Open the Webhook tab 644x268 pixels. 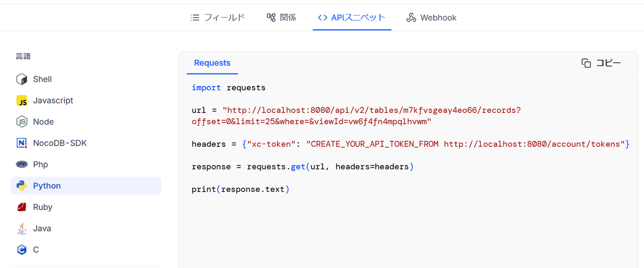coord(431,18)
